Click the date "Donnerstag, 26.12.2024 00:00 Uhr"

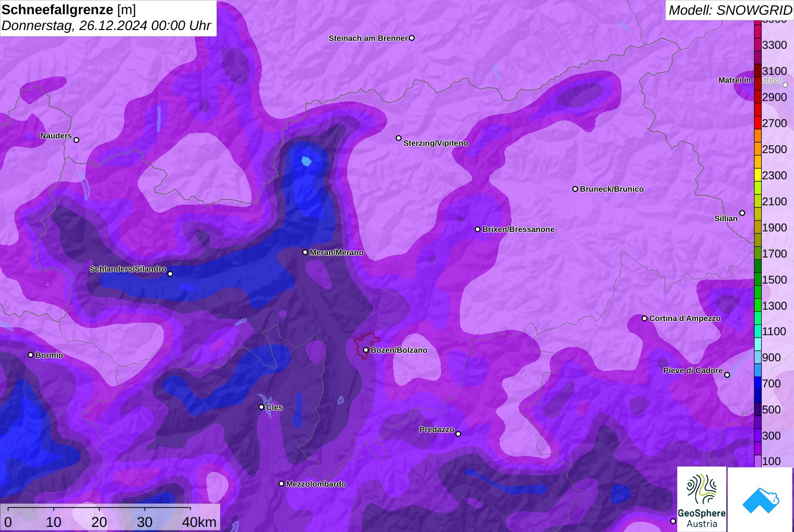click(106, 26)
